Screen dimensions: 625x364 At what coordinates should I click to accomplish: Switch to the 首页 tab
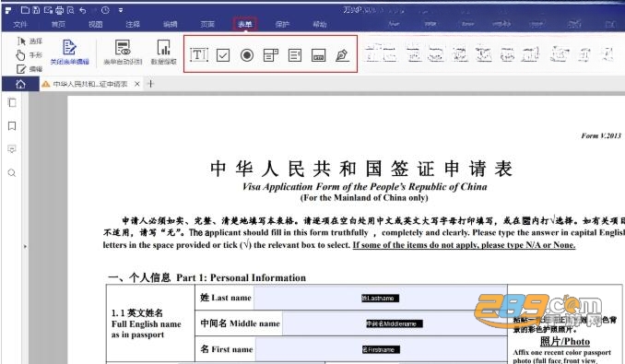(x=58, y=24)
